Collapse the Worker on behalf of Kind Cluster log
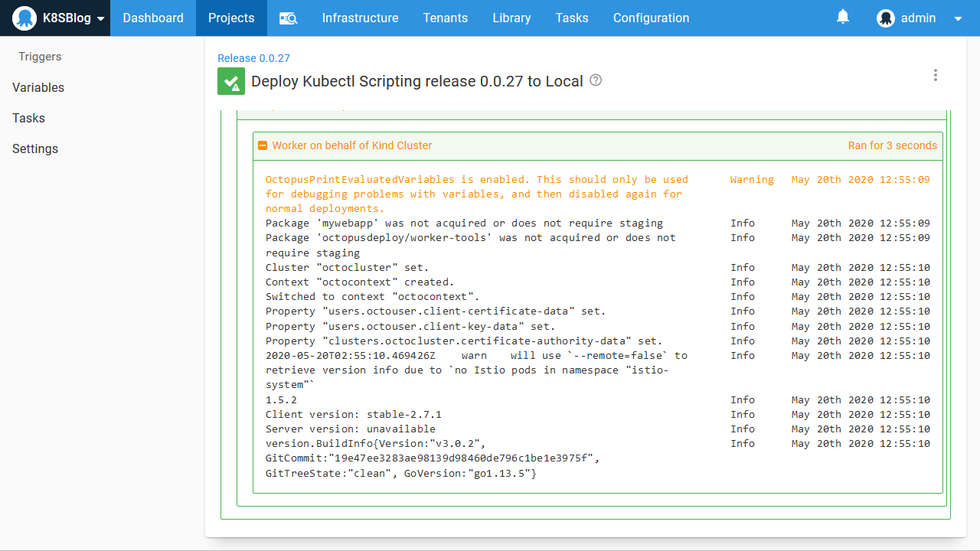The image size is (980, 551). 263,145
